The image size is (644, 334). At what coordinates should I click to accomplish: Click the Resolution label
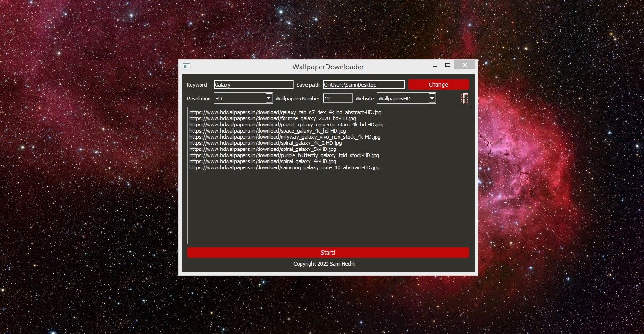(x=199, y=99)
